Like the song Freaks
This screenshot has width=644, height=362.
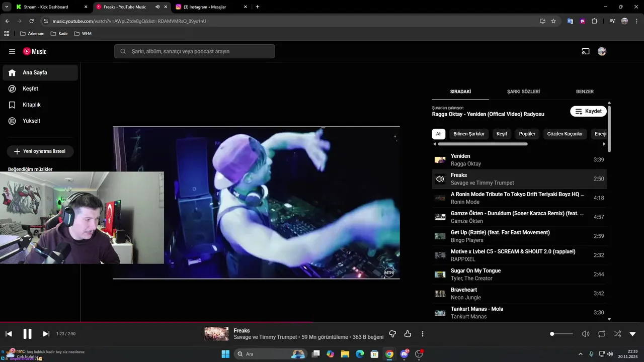pyautogui.click(x=408, y=334)
